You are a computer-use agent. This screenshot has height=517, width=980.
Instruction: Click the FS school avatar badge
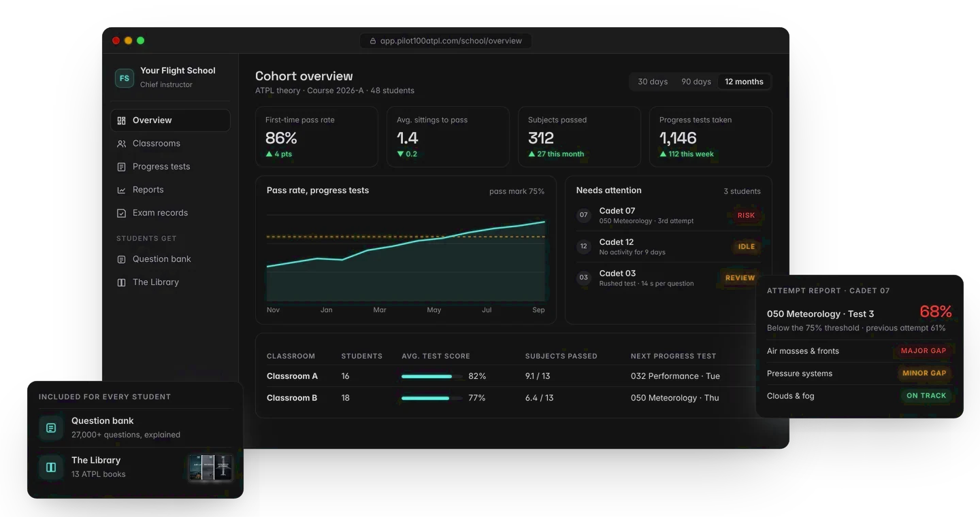tap(125, 78)
